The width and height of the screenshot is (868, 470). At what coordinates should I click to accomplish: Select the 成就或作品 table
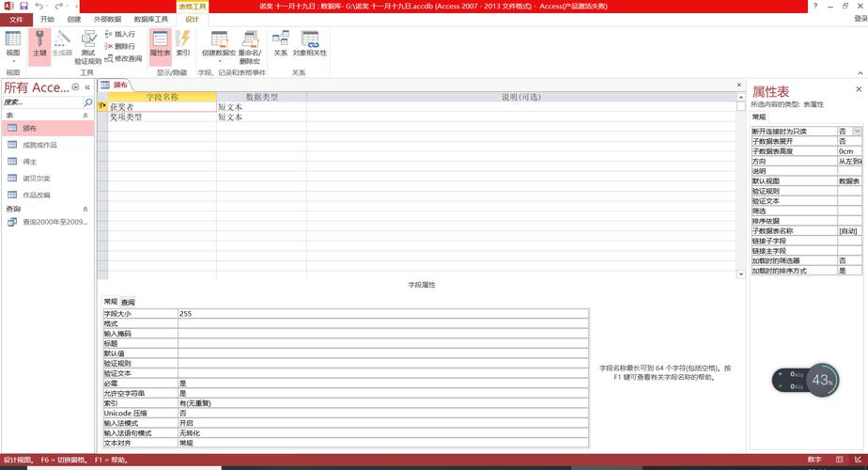coord(48,145)
